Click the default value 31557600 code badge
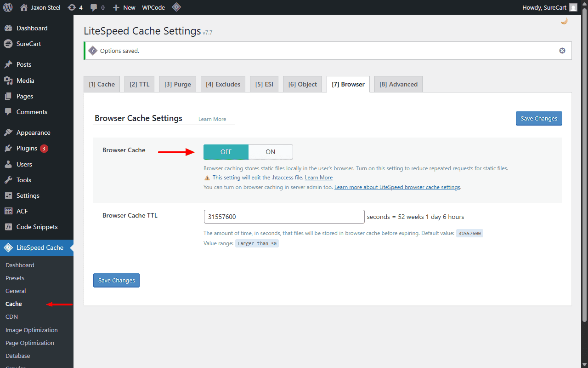The image size is (588, 368). point(469,233)
